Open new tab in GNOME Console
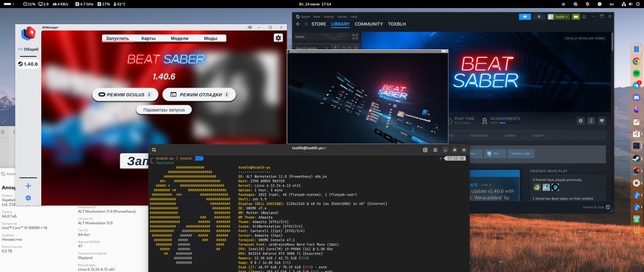 point(425,150)
